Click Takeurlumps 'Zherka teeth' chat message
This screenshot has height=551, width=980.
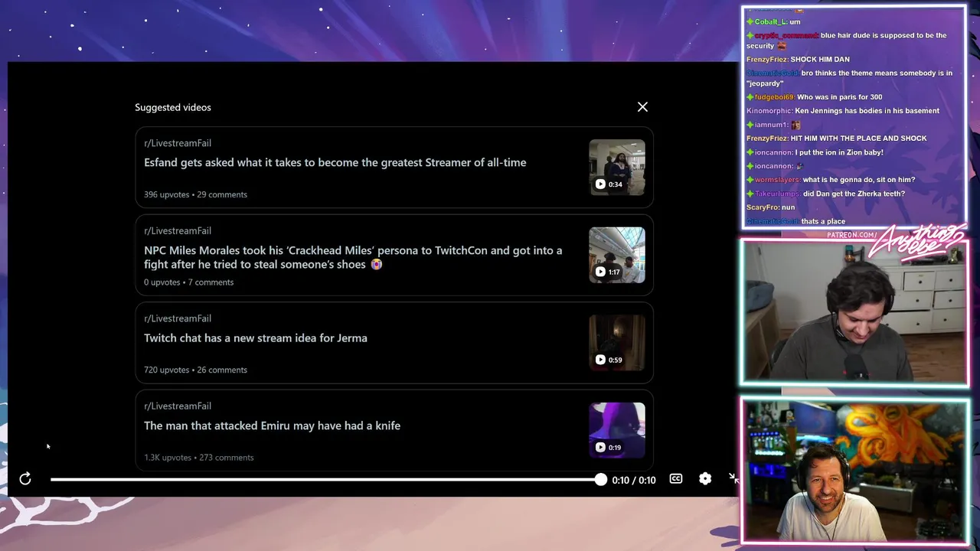825,194
